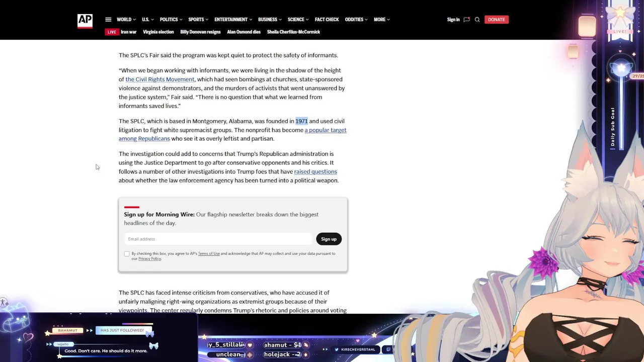Image resolution: width=644 pixels, height=362 pixels.
Task: Expand the U.S. dropdown menu
Action: pyautogui.click(x=147, y=20)
